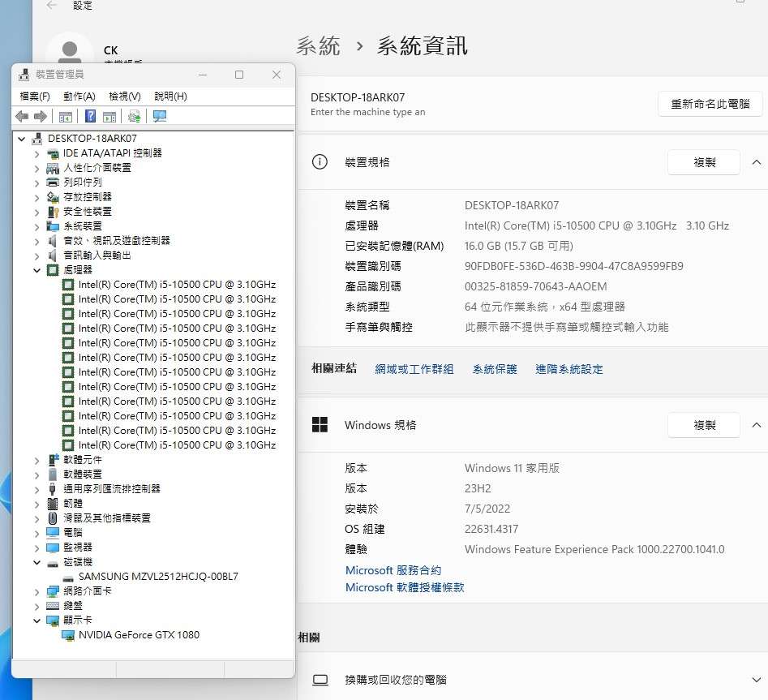
Task: Go back with Device Manager's back arrow
Action: 22,116
